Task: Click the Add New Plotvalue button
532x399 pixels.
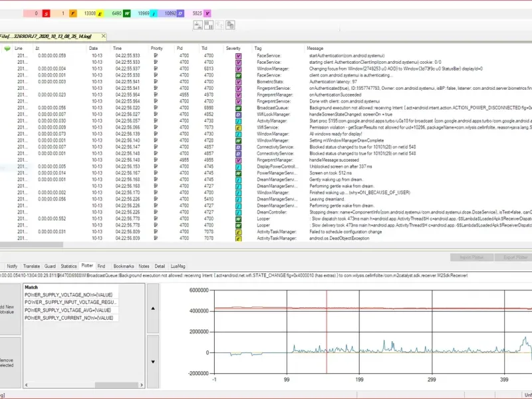Action: 9,309
